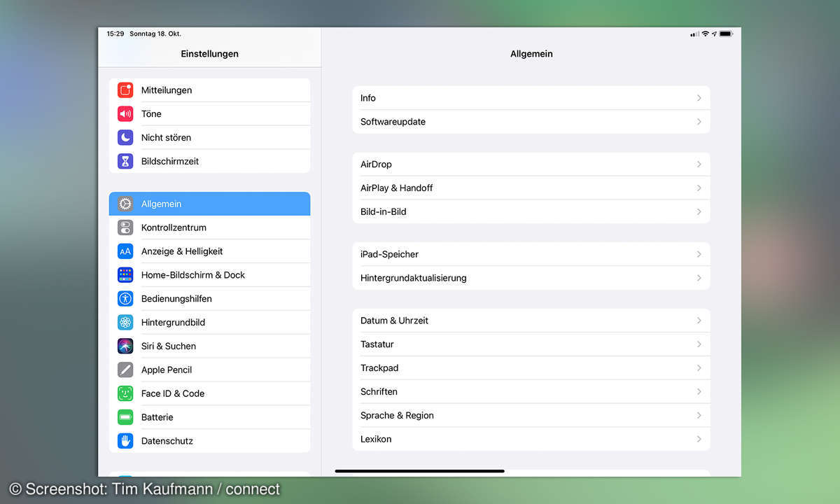Image resolution: width=840 pixels, height=504 pixels.
Task: Open Softwareupdate entry
Action: click(x=531, y=122)
